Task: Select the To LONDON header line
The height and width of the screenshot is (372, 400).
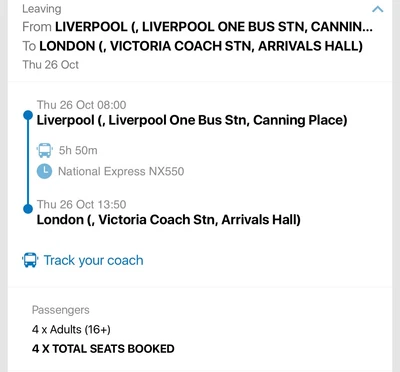Action: point(193,46)
